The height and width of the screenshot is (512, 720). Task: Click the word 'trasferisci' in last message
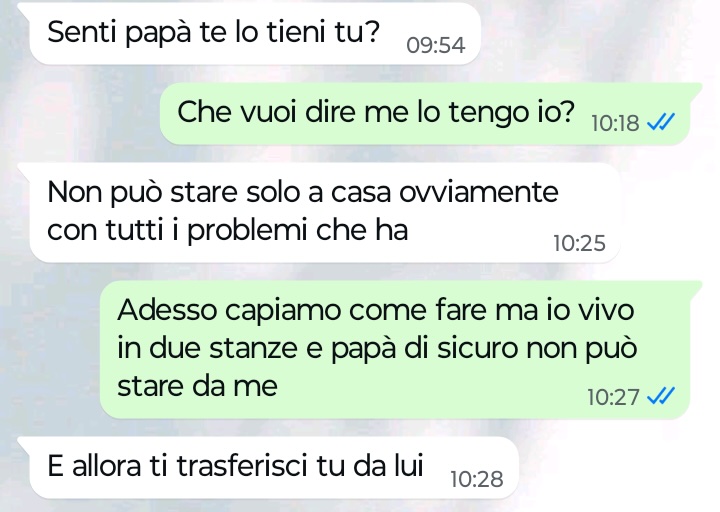[242, 466]
